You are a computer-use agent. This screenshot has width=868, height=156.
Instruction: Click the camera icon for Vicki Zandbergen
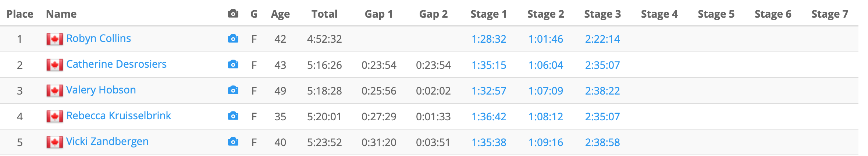click(233, 142)
